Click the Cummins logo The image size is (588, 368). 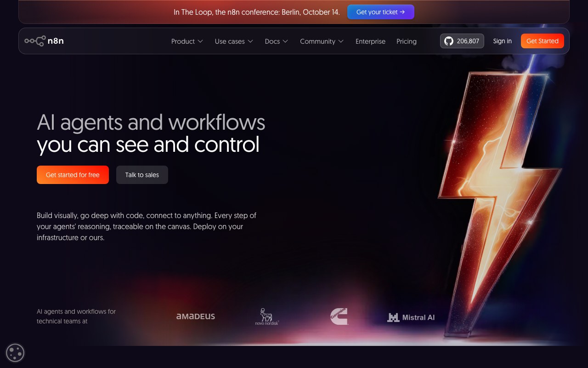[339, 316]
